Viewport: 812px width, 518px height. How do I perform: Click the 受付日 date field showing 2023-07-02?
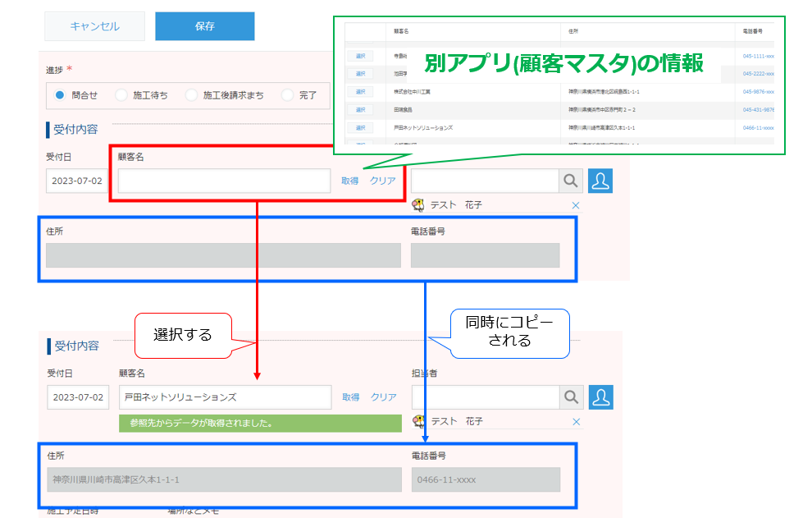pos(77,181)
